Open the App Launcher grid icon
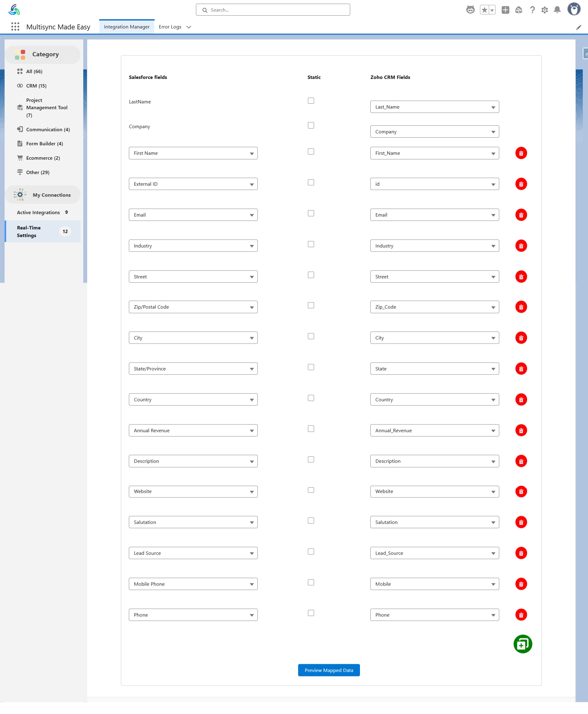Viewport: 588px width, 714px height. 15,27
